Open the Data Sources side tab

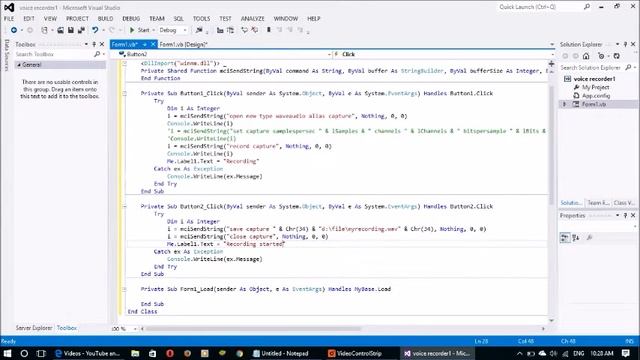click(x=7, y=55)
